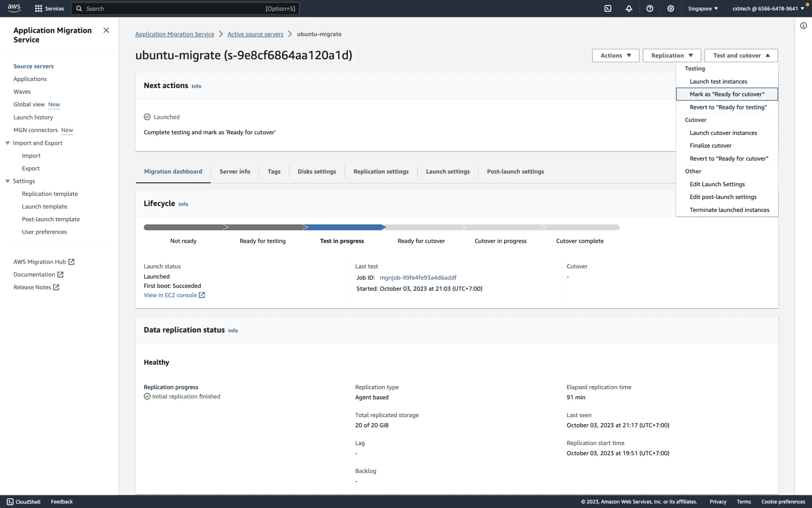812x508 pixels.
Task: Open the info panel icon at right edge
Action: pos(803,26)
